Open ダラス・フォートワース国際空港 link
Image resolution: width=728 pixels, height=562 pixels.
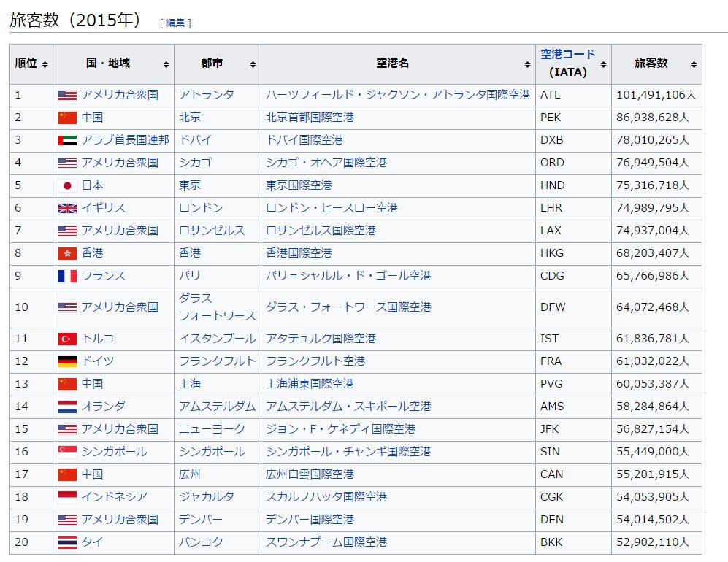pos(348,307)
